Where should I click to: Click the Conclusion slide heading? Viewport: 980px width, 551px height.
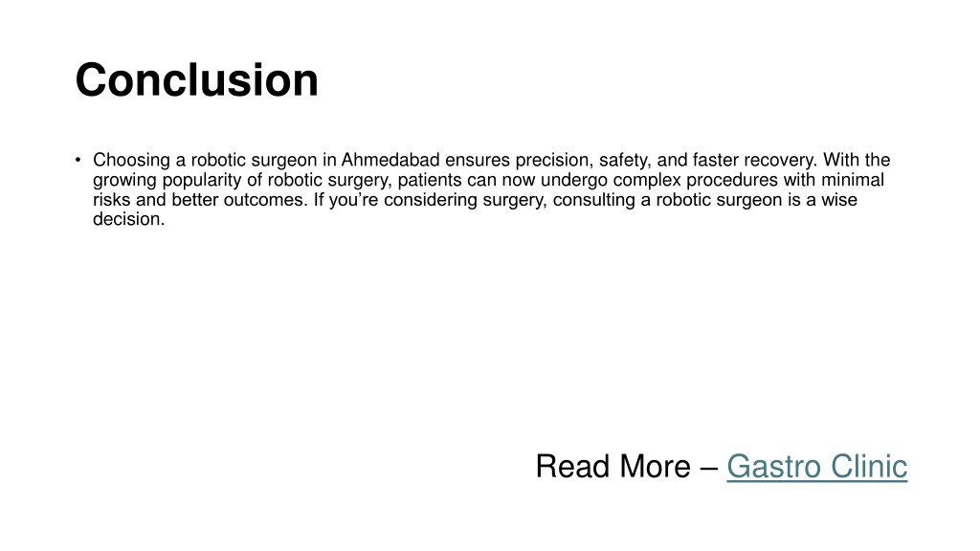point(197,80)
